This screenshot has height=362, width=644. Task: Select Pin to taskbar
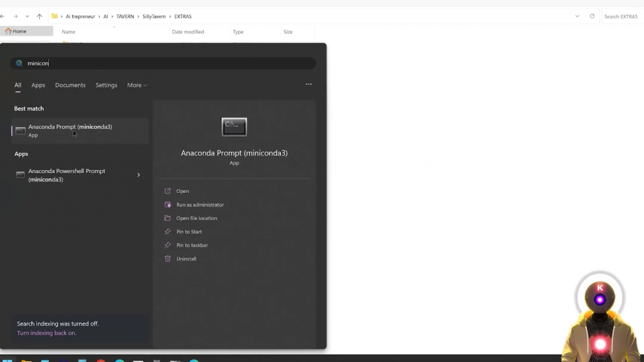[192, 245]
